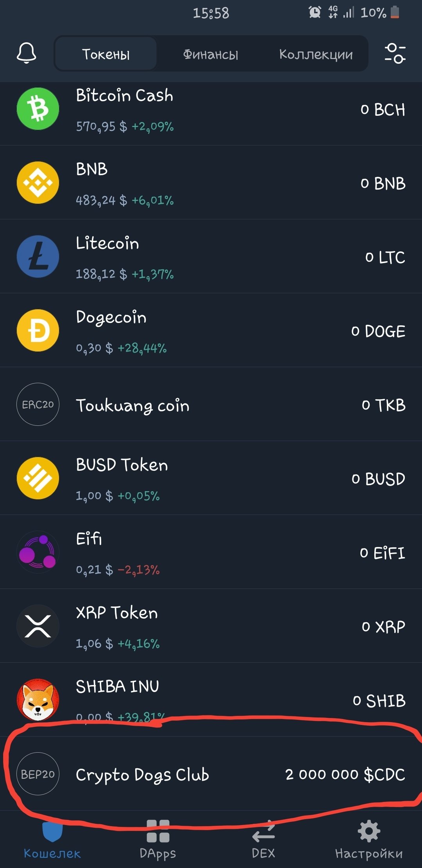Image resolution: width=422 pixels, height=868 pixels.
Task: Open the DApps section
Action: (x=158, y=840)
